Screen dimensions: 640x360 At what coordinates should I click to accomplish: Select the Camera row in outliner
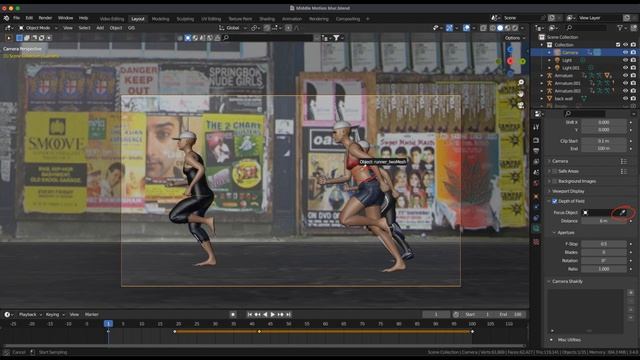point(584,52)
